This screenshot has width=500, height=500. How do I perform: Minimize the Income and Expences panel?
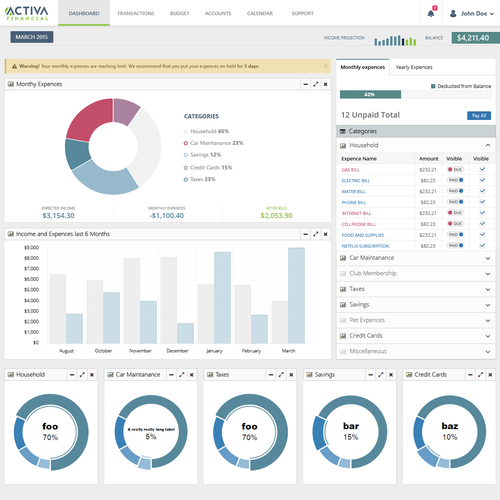[306, 234]
